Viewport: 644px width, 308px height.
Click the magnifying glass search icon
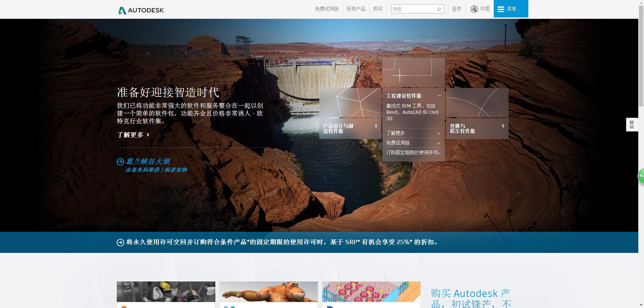click(439, 9)
